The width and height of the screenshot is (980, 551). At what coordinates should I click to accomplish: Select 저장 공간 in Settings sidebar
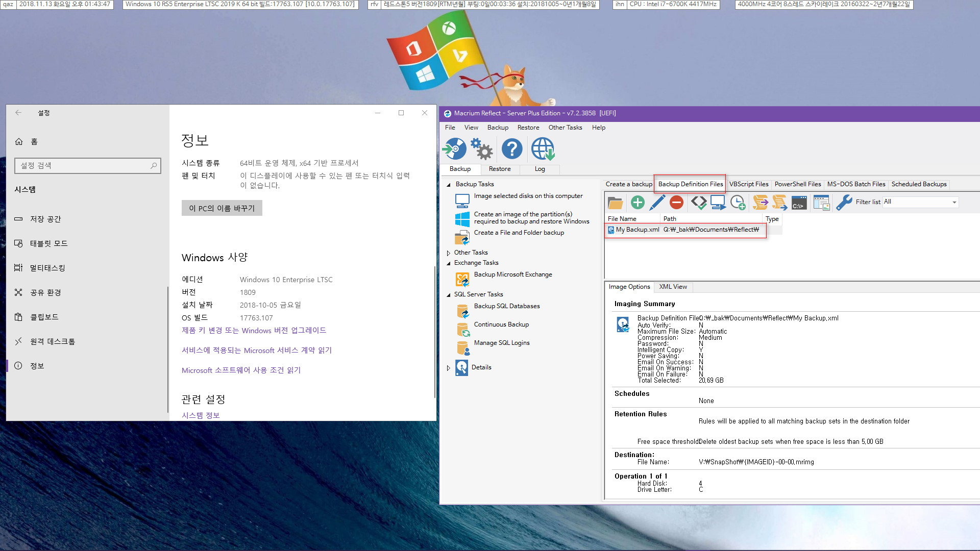tap(87, 219)
